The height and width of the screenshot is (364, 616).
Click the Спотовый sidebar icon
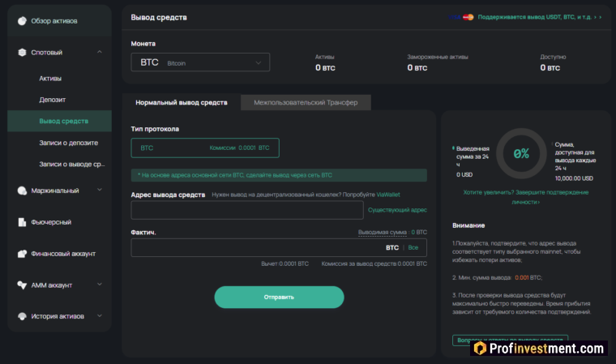pyautogui.click(x=22, y=52)
